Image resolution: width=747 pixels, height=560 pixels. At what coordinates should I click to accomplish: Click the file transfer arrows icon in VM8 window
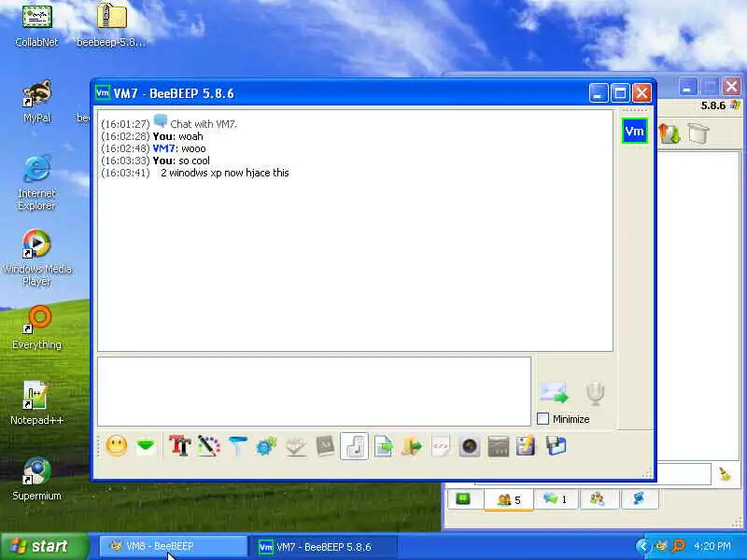pyautogui.click(x=669, y=133)
